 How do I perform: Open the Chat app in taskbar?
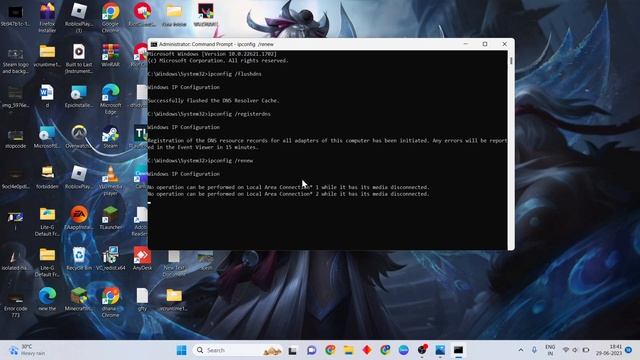(311, 350)
